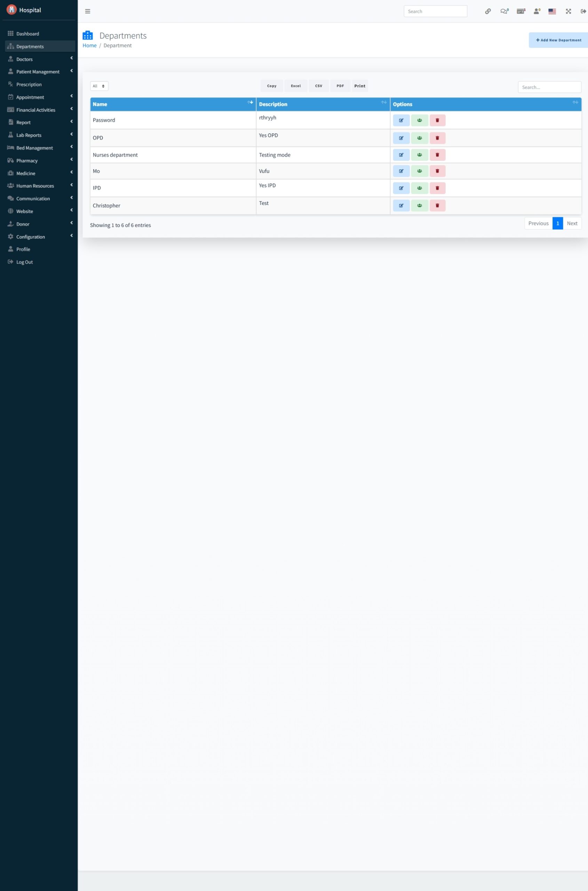Delete the IPD department
Viewport: 588px width, 891px height.
pos(437,188)
